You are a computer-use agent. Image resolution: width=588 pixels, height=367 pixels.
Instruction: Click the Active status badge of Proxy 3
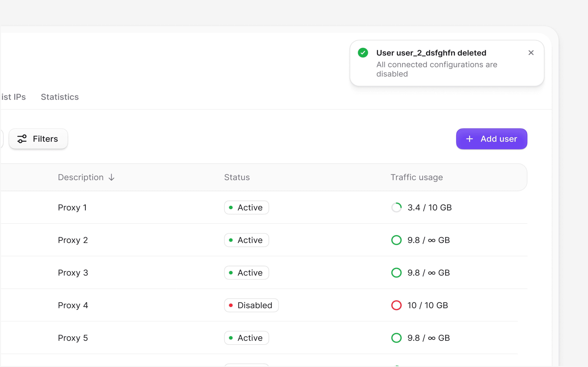coord(246,273)
